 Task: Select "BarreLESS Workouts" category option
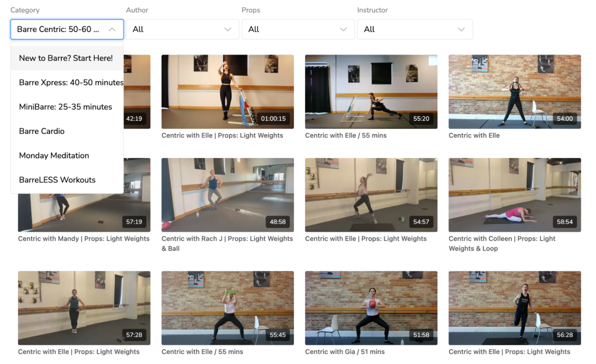(57, 180)
